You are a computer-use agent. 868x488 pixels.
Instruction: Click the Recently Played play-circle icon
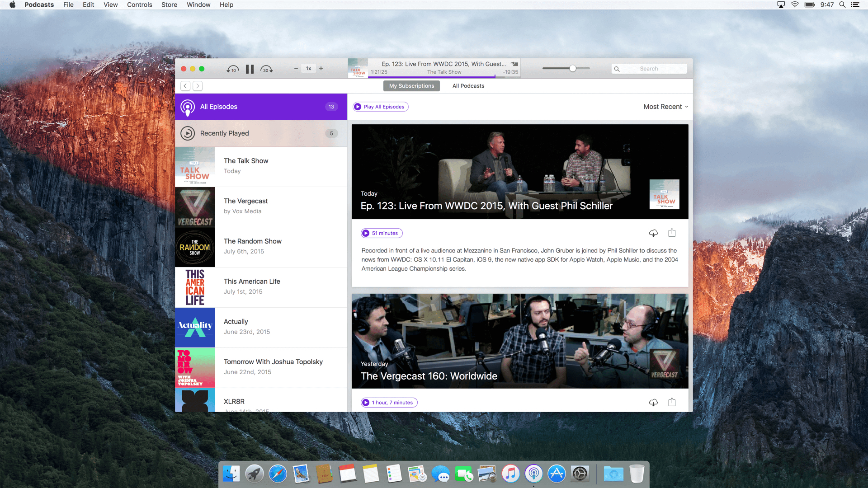tap(188, 133)
